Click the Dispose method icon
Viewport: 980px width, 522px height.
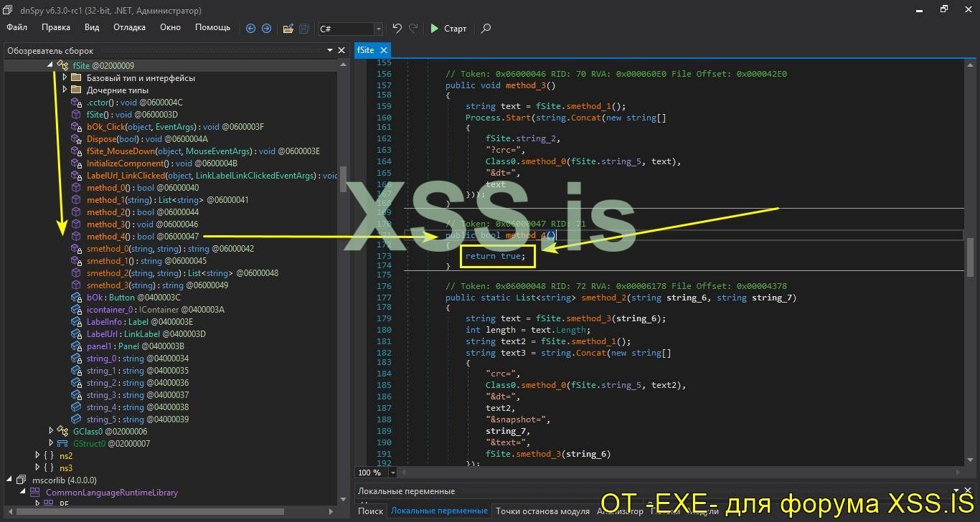point(77,139)
